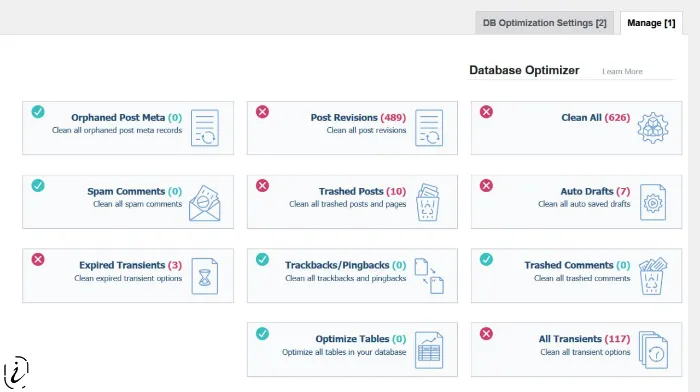Click green check status on Optimize Tables

(x=262, y=334)
